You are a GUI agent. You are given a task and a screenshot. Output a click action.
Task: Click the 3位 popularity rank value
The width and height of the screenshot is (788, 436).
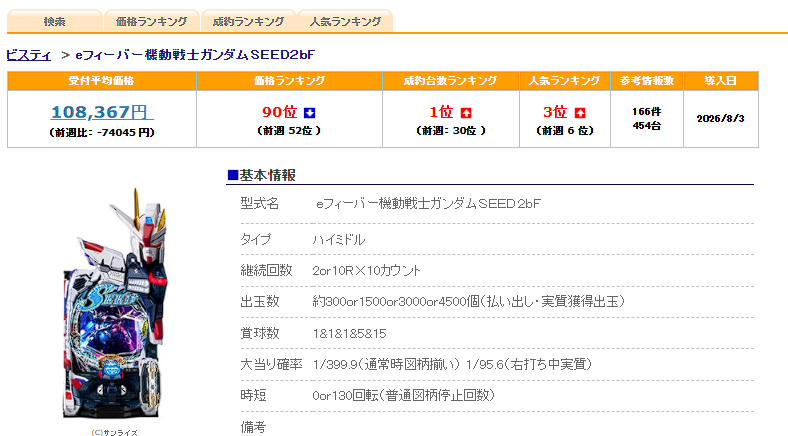tap(555, 112)
